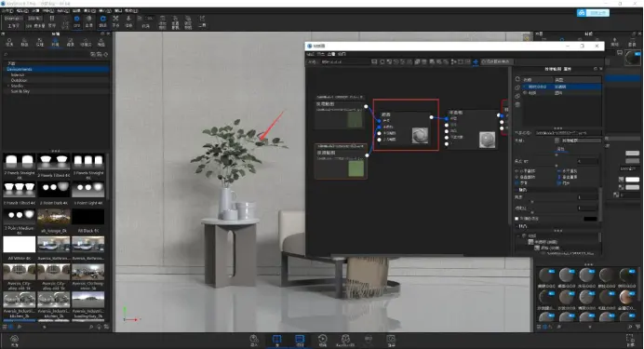The image size is (644, 349).
Task: Click the Lock Camera toolbar icon
Action: point(188,22)
